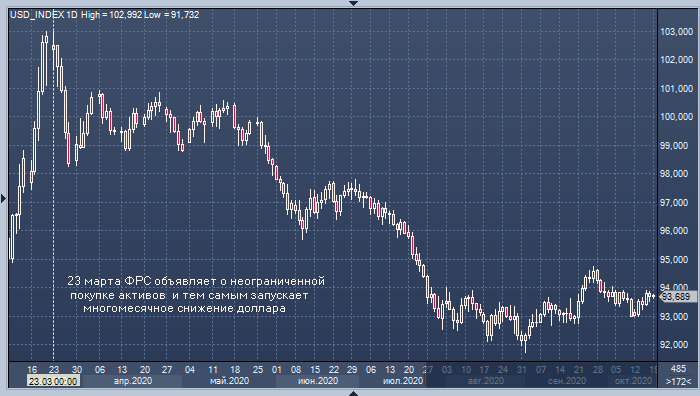The image size is (700, 396).
Task: Click the 23.03 00:00 date marker
Action: click(x=54, y=381)
